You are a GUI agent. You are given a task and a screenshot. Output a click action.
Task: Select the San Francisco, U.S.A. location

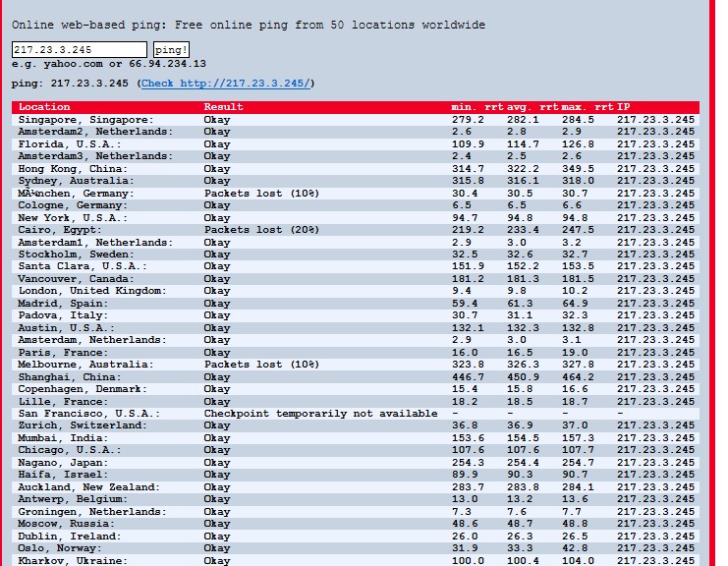tap(89, 414)
